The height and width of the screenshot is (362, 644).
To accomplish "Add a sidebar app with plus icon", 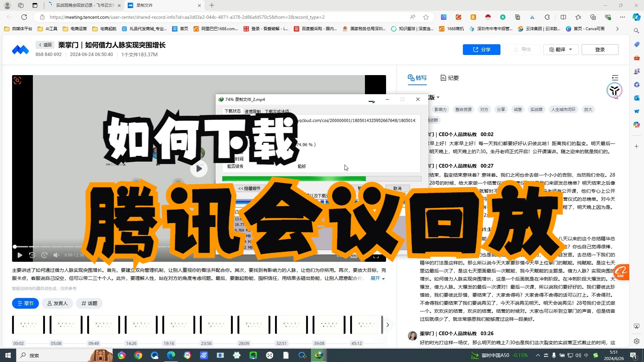I will point(636,146).
